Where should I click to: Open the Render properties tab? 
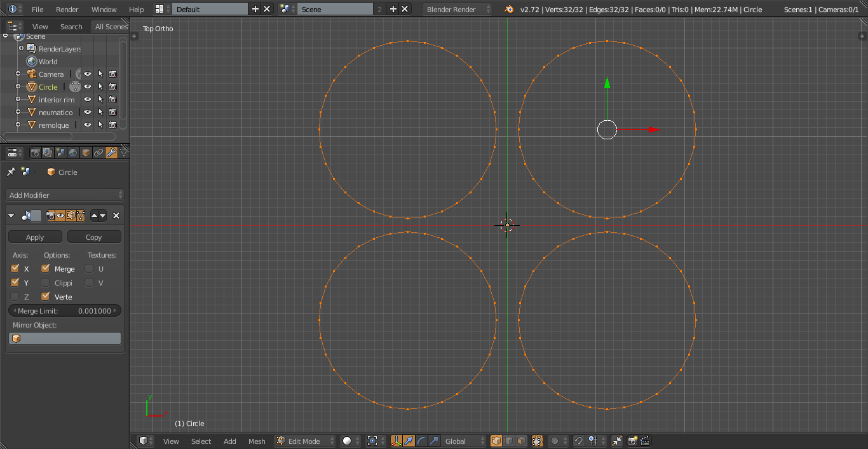36,153
